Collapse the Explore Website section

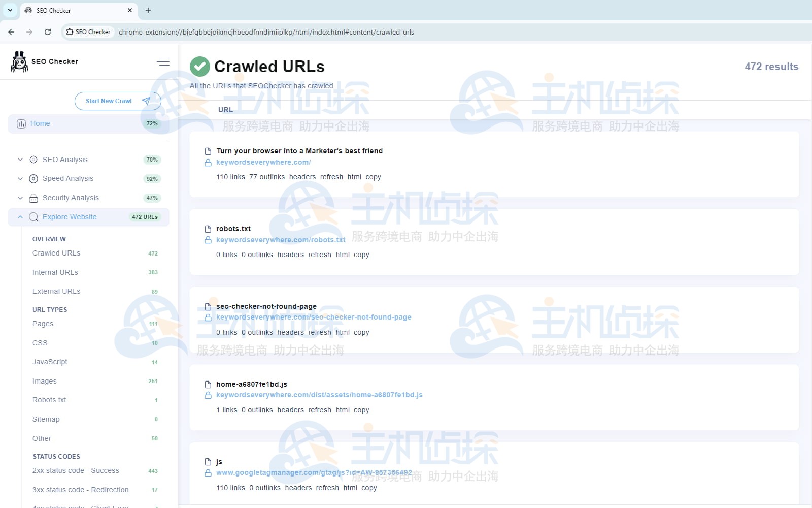point(20,217)
